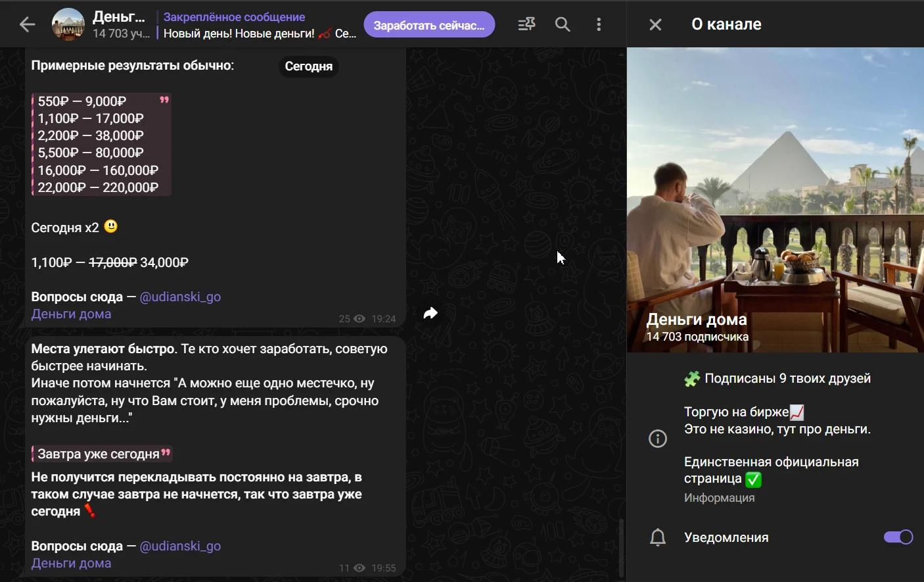The width and height of the screenshot is (924, 582).
Task: Click the 19:55 message timestamp
Action: coord(384,568)
